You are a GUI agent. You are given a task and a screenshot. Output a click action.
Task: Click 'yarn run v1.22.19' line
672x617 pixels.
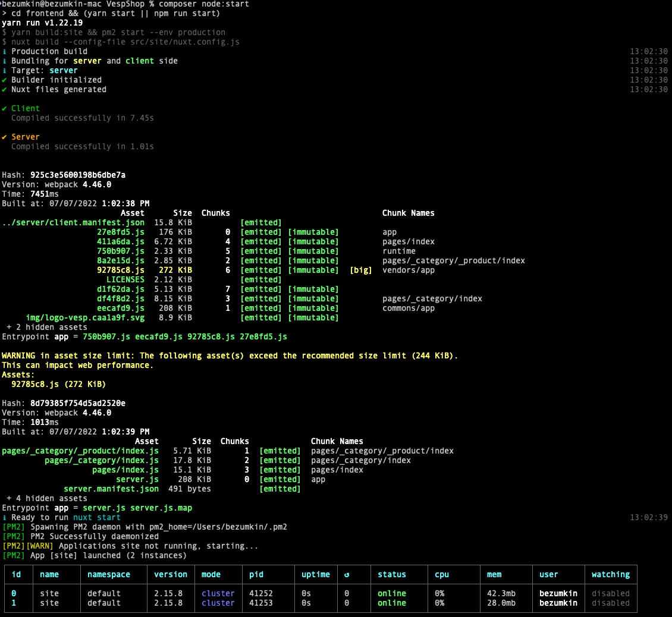42,23
